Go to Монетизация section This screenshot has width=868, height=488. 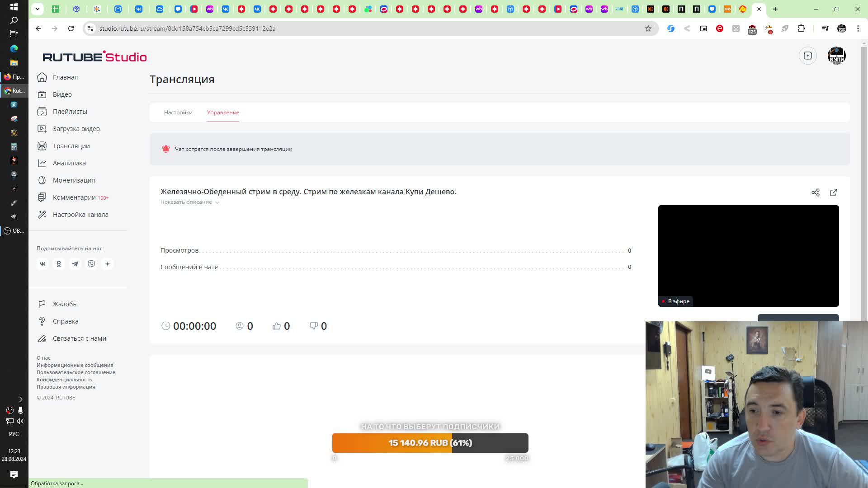tap(74, 180)
